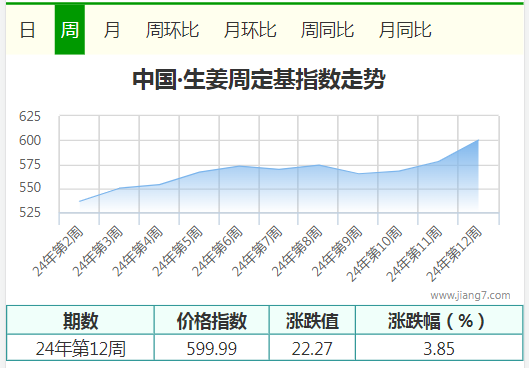
Task: Click x-axis label 24年第6周
Action: point(217,252)
